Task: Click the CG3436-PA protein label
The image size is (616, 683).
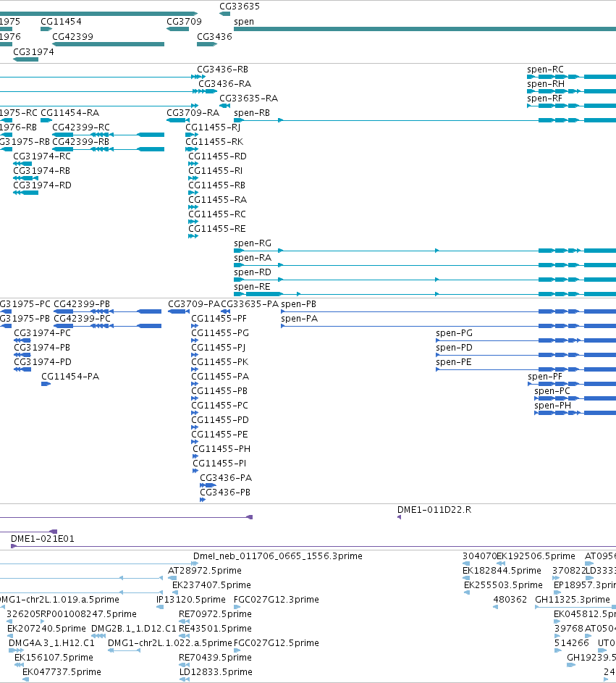Action: (x=226, y=478)
